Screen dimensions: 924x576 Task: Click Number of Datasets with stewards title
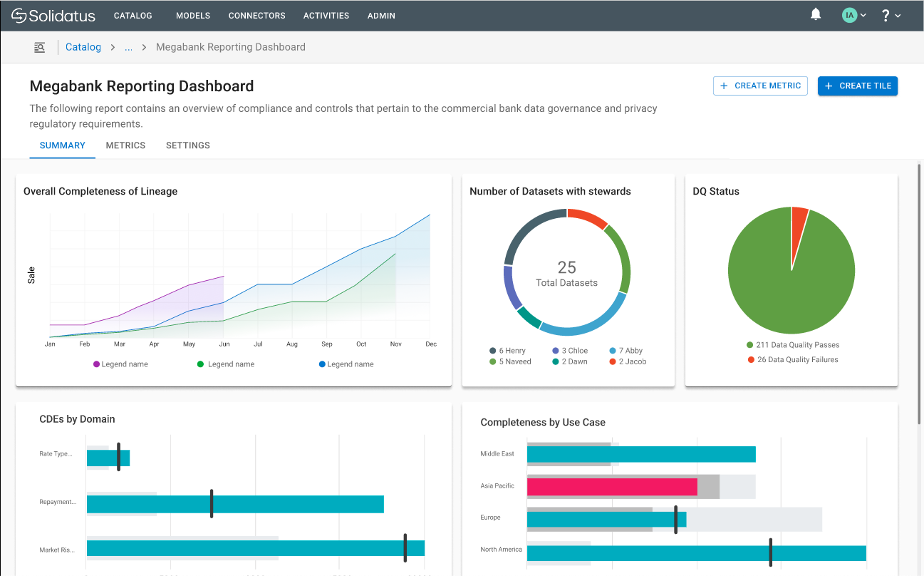(x=550, y=191)
